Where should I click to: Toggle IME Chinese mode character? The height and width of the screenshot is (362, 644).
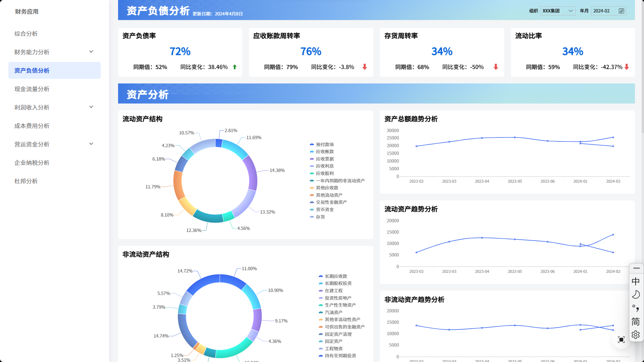[x=636, y=281]
